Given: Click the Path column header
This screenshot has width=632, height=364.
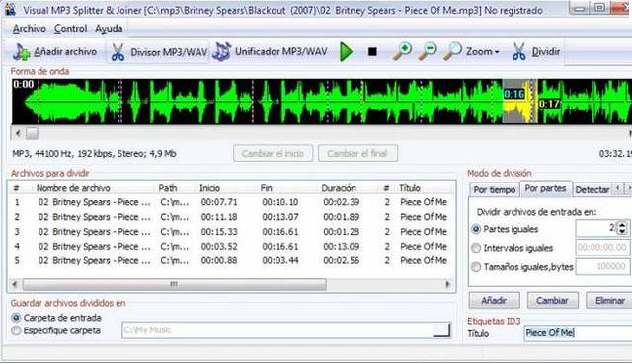Looking at the screenshot, I should (x=168, y=188).
